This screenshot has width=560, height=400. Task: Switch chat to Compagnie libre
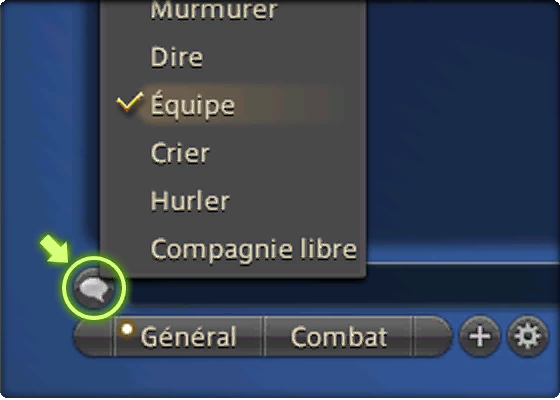(254, 249)
